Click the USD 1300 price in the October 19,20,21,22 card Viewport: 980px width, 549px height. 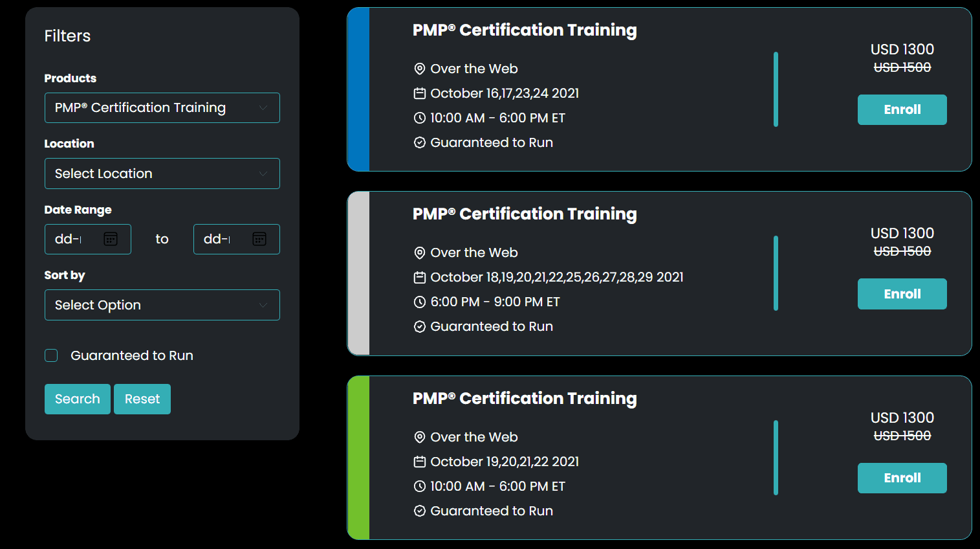point(902,418)
